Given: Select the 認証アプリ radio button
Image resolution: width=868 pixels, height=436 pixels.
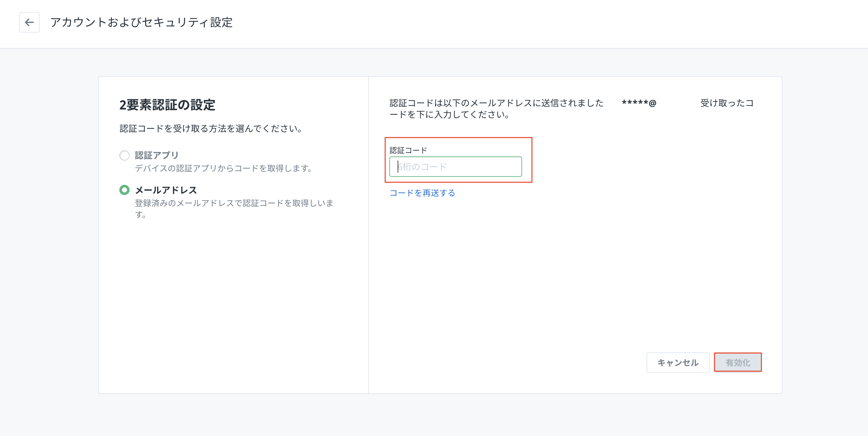Looking at the screenshot, I should click(124, 155).
